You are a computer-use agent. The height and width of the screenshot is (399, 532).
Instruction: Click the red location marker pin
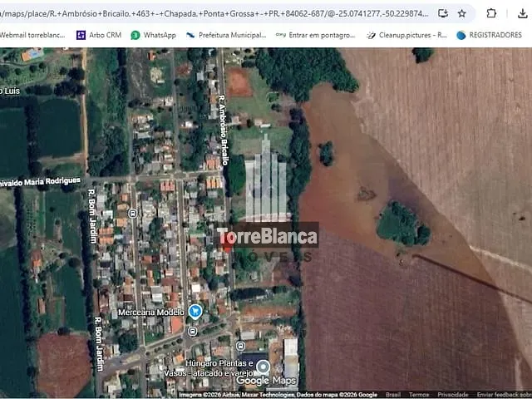click(x=227, y=242)
